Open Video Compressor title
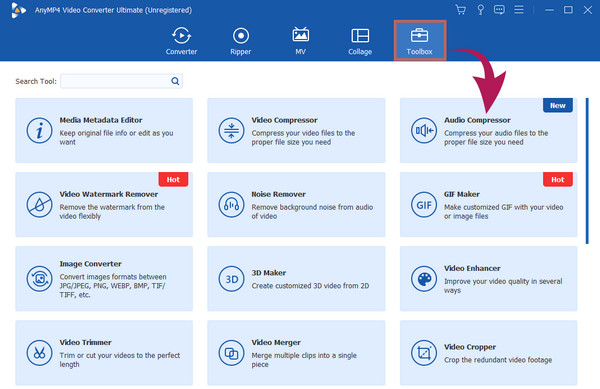Image resolution: width=600 pixels, height=389 pixels. coord(284,120)
